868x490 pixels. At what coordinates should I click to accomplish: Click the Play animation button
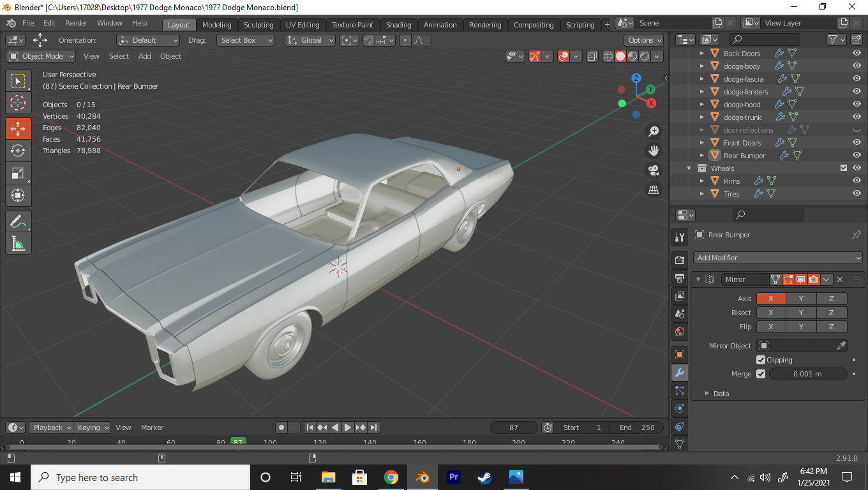coord(348,427)
